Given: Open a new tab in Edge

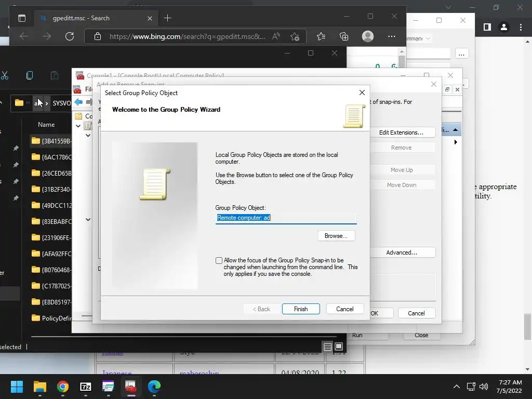Looking at the screenshot, I should tap(168, 18).
